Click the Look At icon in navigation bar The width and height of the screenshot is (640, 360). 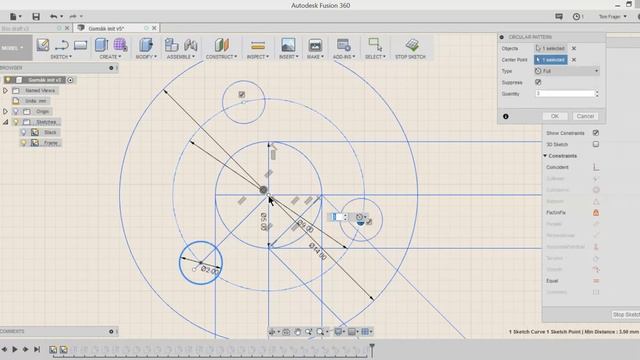click(286, 332)
